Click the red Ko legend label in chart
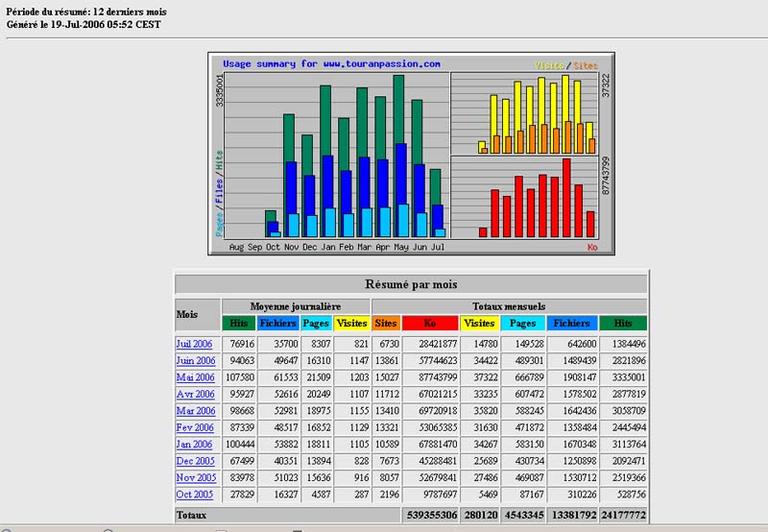This screenshot has height=532, width=768. [x=592, y=248]
